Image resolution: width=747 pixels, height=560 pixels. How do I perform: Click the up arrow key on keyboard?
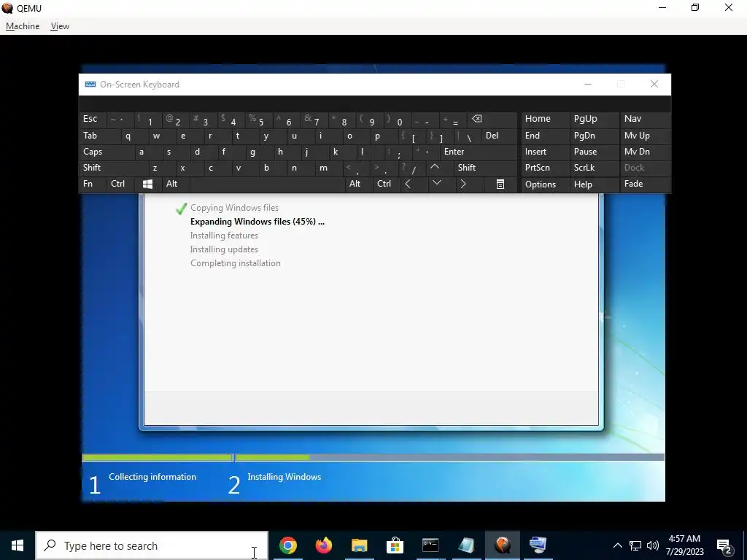(x=435, y=168)
